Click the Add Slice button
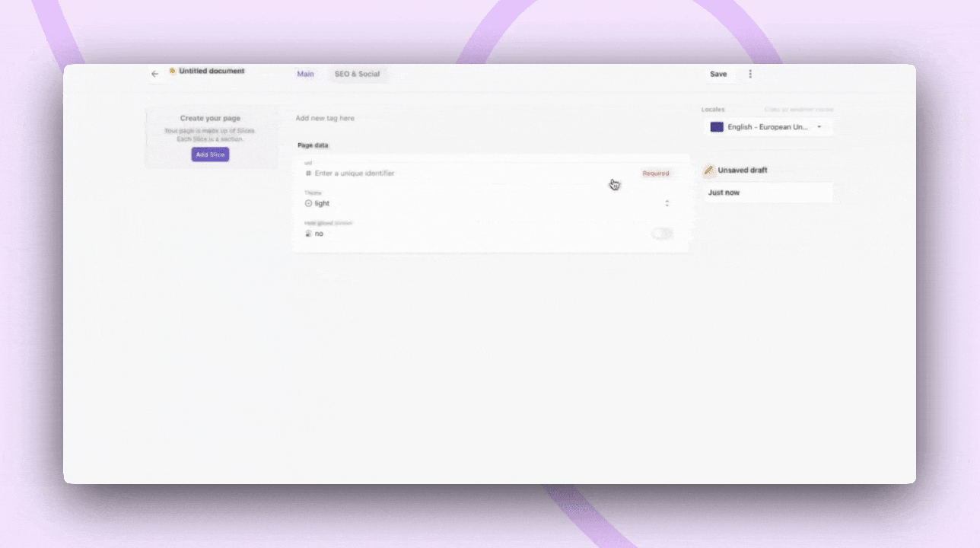 tap(209, 155)
